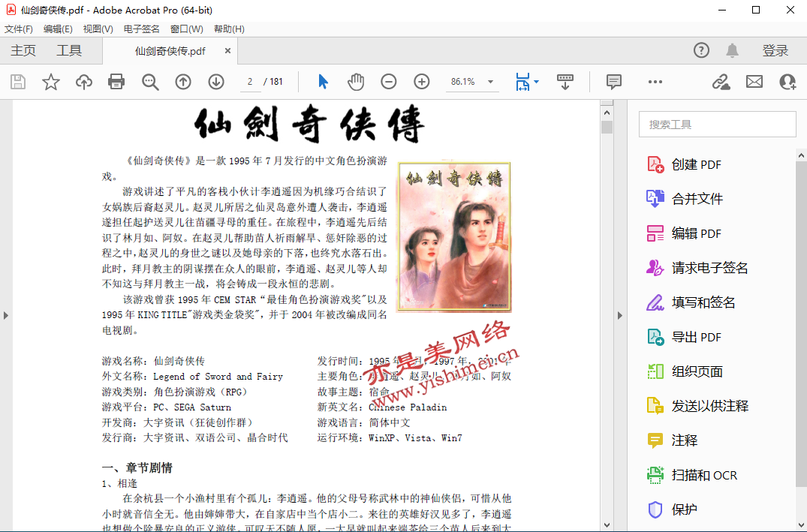Click the 登录 sign-in button

point(775,51)
